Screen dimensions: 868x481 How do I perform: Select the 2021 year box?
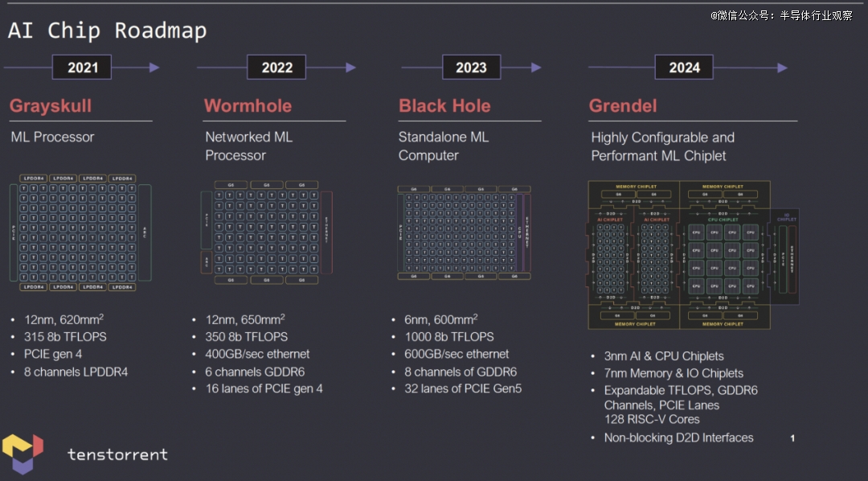point(82,68)
